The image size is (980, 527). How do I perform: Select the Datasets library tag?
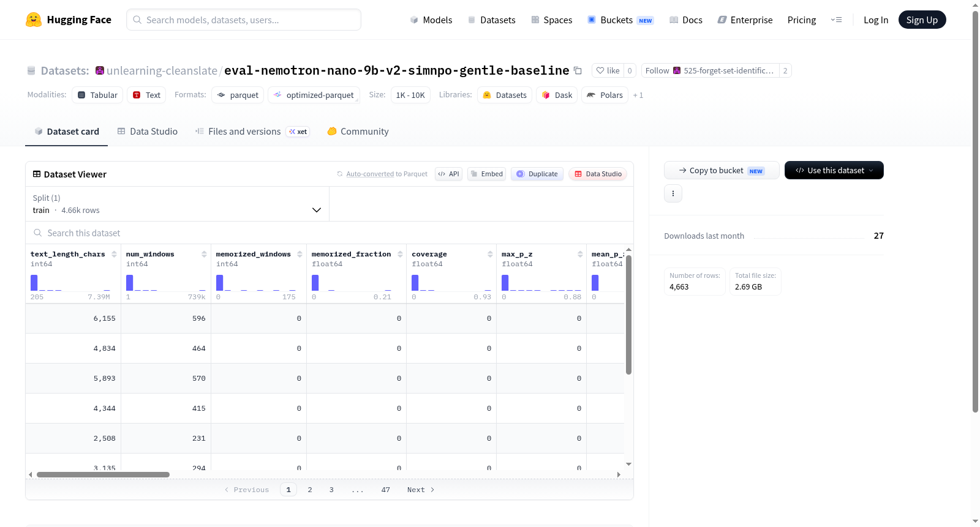[x=505, y=95]
